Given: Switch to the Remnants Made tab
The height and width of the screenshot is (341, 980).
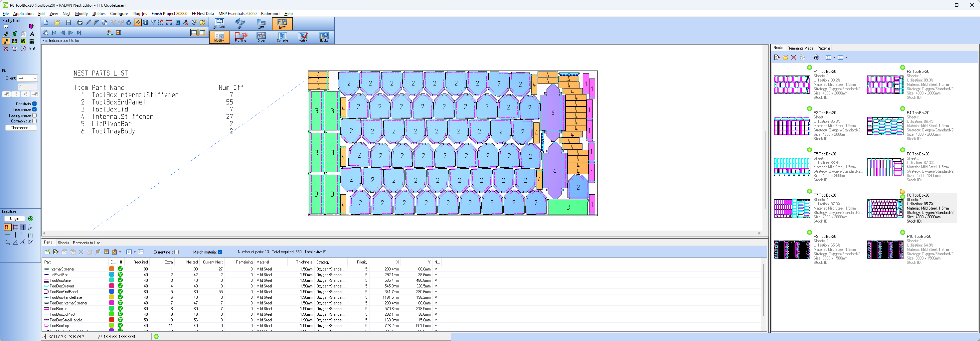Looking at the screenshot, I should click(x=800, y=48).
